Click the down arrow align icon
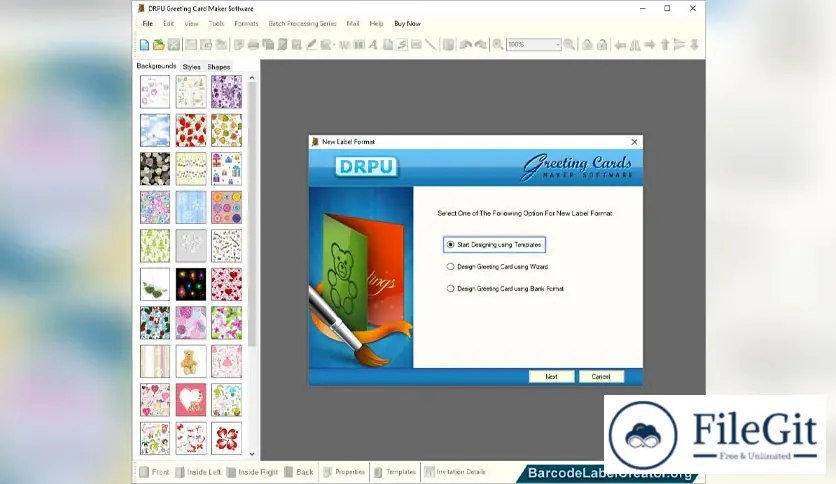 [694, 45]
